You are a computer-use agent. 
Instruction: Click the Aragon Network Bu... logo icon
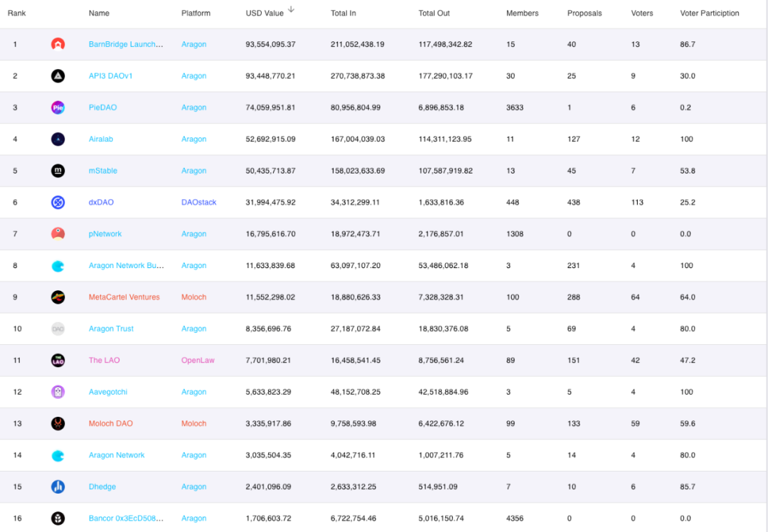click(58, 265)
